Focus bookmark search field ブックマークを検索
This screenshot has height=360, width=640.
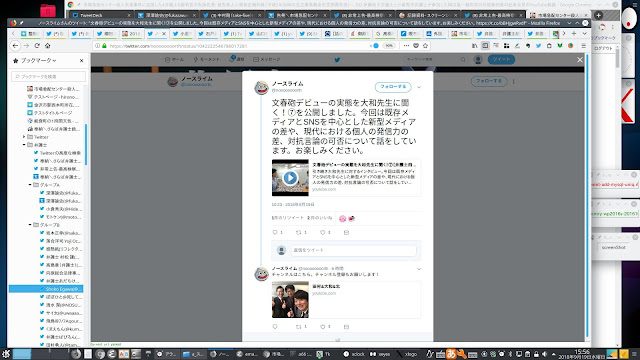pyautogui.click(x=49, y=76)
